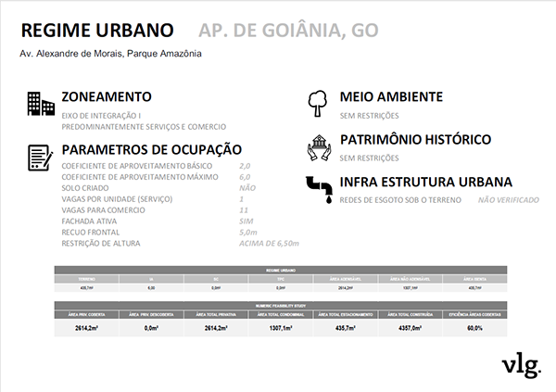Click the EFICIÊNCIA ÁREAS COBERTAS column header
The image size is (556, 392).
tap(474, 315)
